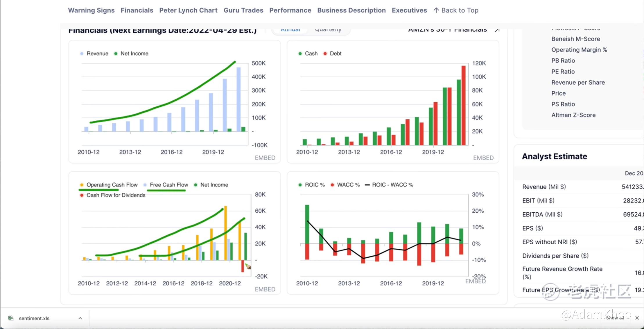Toggle the WACC % legend dot

(x=332, y=185)
